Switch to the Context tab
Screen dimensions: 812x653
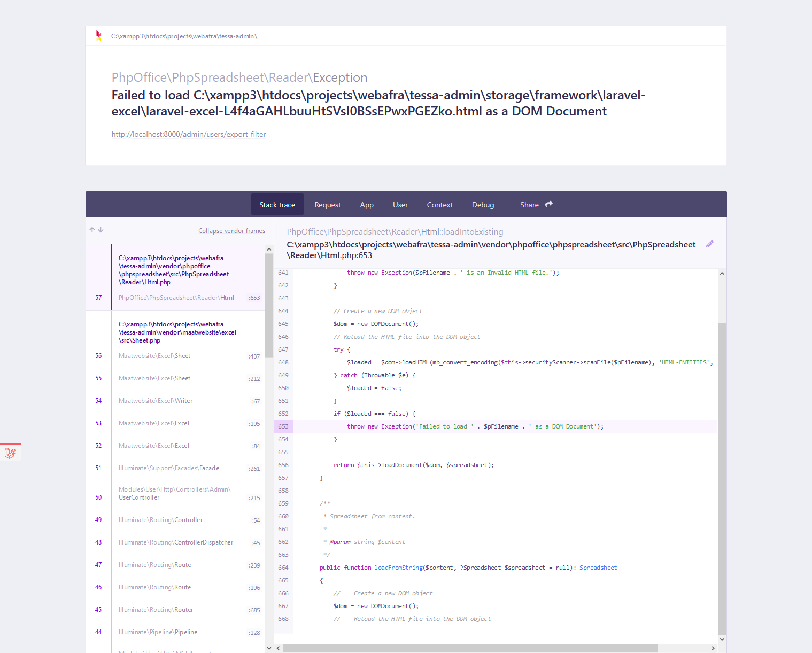pos(440,205)
